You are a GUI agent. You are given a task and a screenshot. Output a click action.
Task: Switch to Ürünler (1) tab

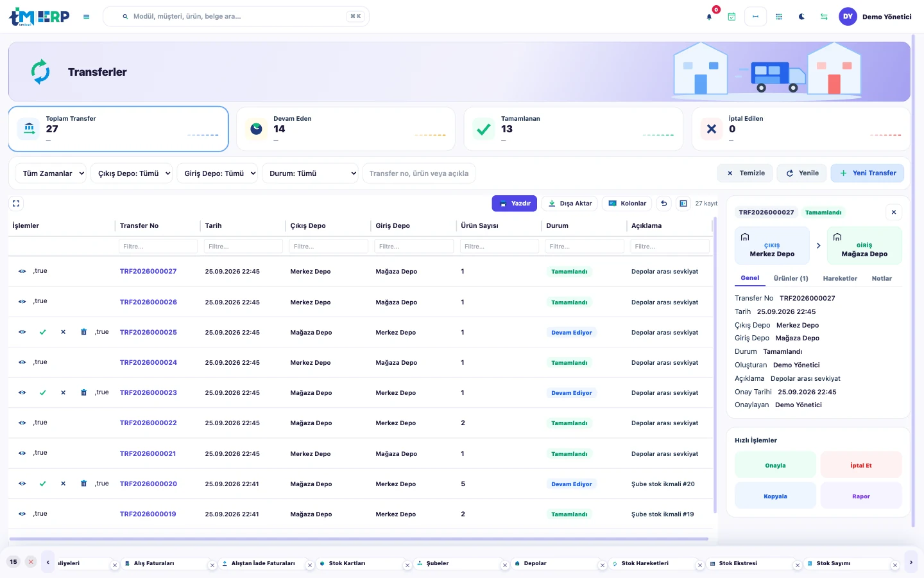pyautogui.click(x=791, y=279)
